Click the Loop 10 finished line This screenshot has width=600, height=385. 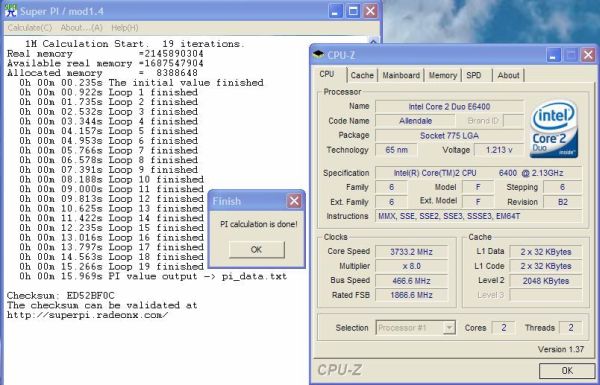point(111,179)
